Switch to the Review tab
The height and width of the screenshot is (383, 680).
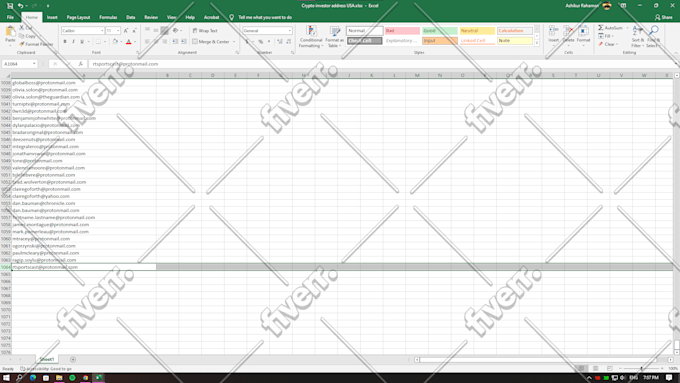click(151, 17)
